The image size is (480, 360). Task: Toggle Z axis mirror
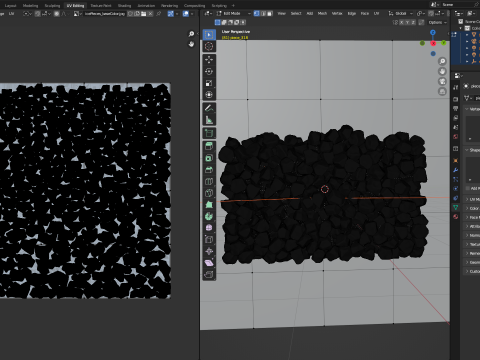tap(413, 22)
